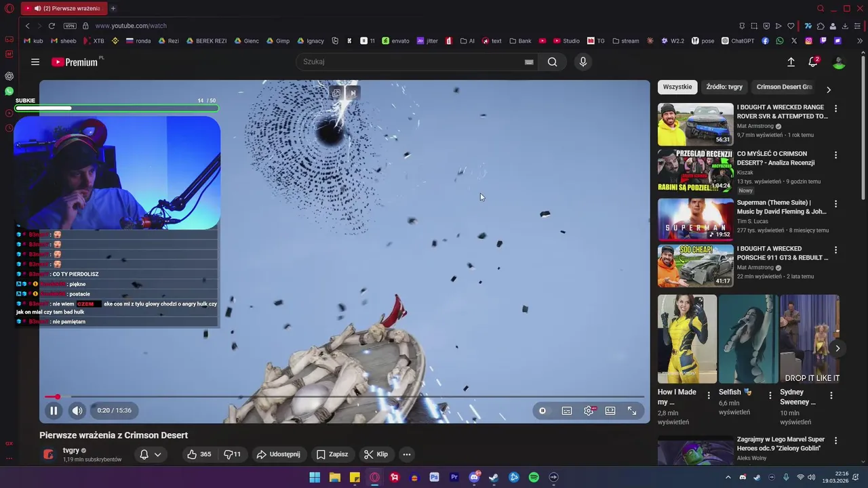Click the magnifier search button
This screenshot has height=488, width=868.
point(553,62)
